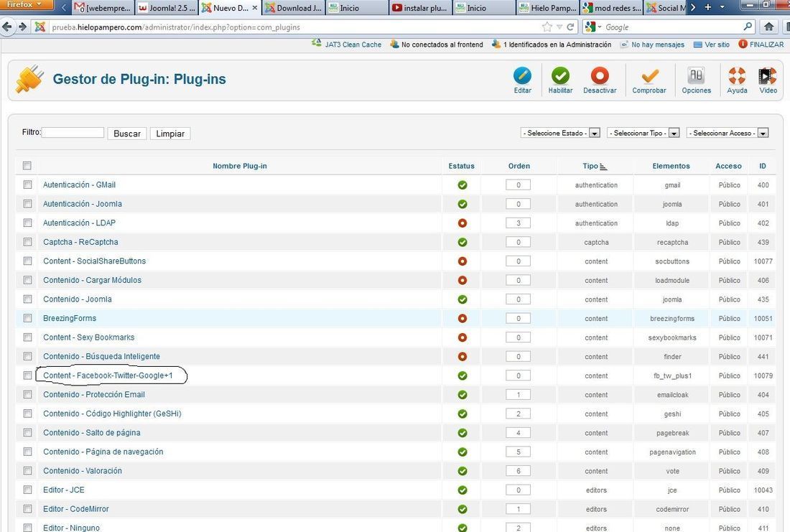Check the box for Content - Facebook-Twitter-Google+1
Image resolution: width=790 pixels, height=532 pixels.
coord(27,375)
